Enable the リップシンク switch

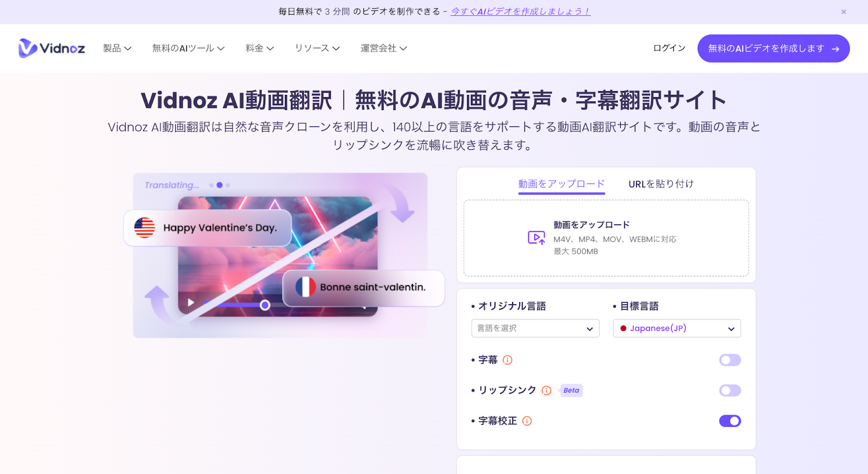(x=730, y=390)
